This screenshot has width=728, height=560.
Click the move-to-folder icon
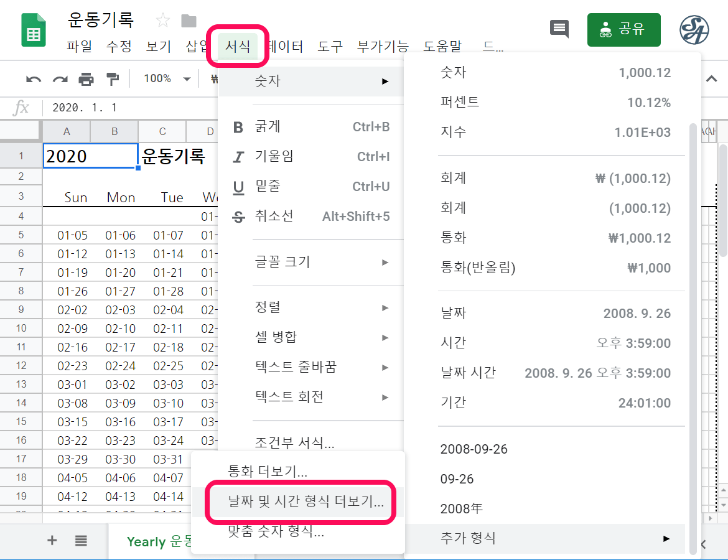tap(189, 21)
